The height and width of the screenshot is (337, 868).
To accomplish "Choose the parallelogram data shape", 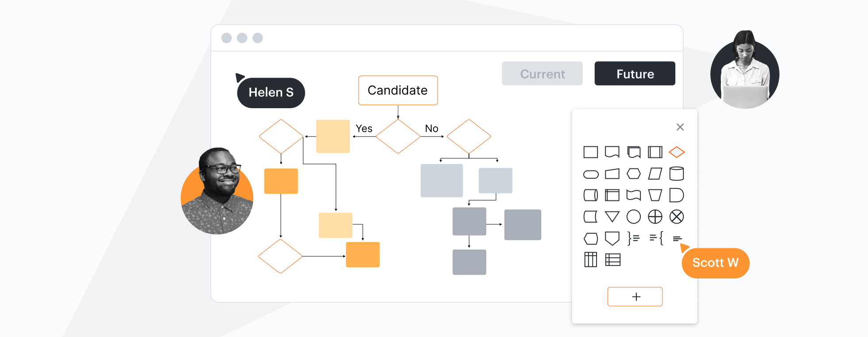I will tap(655, 174).
